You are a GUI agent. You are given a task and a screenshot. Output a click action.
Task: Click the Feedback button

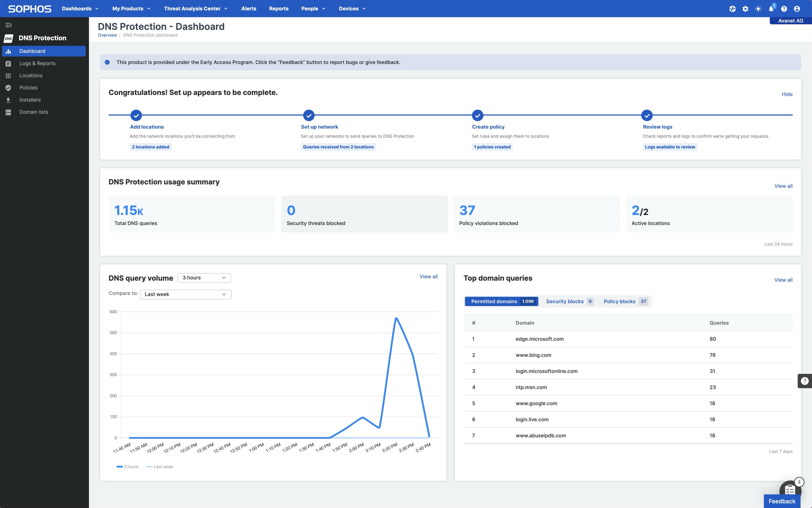(782, 501)
